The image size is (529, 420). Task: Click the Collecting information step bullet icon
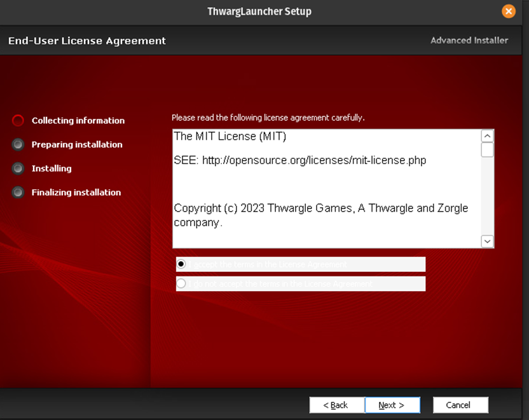18,120
